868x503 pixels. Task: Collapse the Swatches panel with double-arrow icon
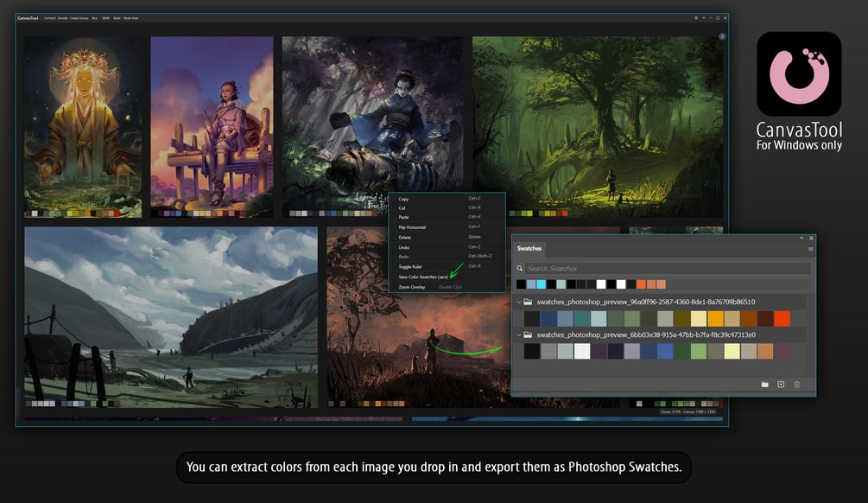[x=801, y=238]
